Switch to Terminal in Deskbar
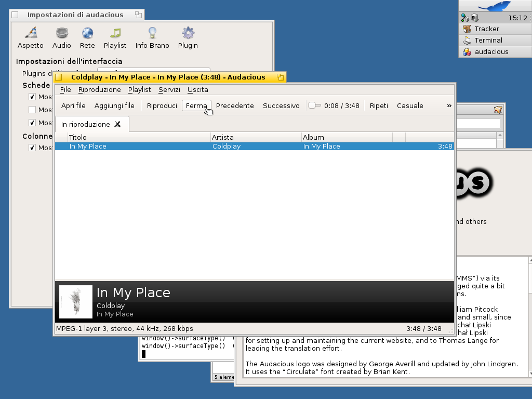The height and width of the screenshot is (399, 532). [495, 41]
